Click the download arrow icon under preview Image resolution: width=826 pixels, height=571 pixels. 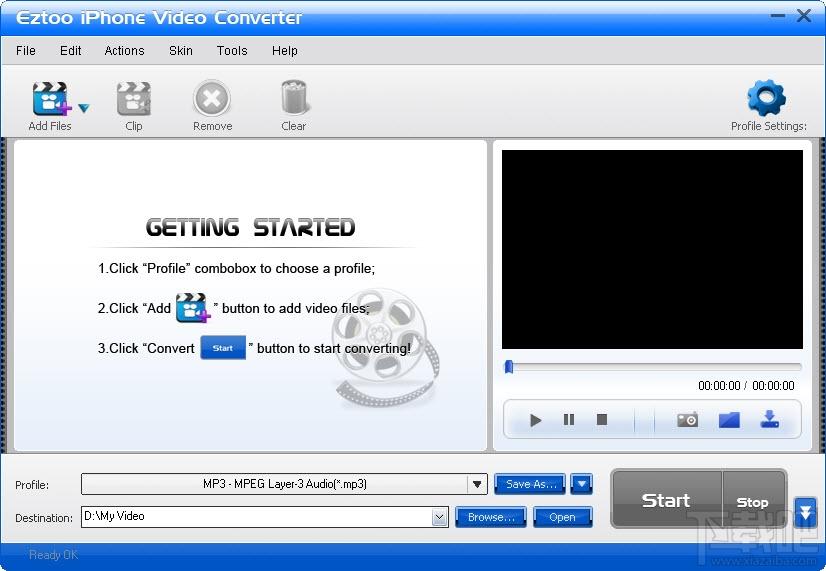769,420
